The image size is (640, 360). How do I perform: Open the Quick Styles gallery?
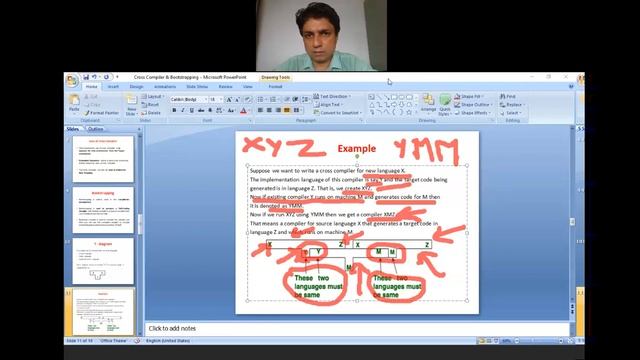coord(444,105)
